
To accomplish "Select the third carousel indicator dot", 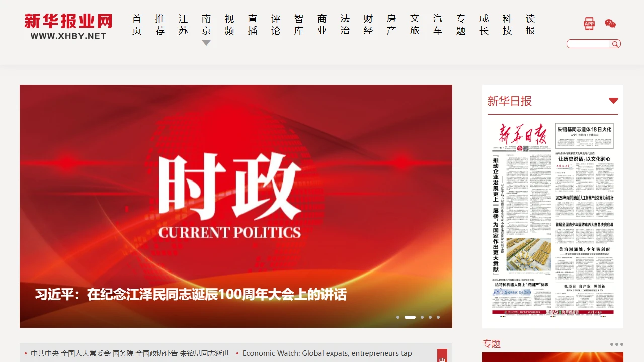I will [x=422, y=317].
